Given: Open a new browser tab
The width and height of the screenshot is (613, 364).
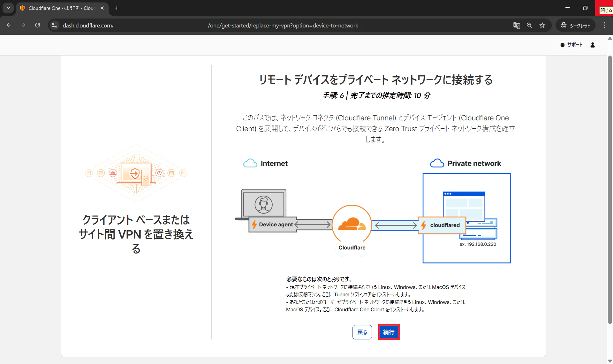Looking at the screenshot, I should coord(117,8).
